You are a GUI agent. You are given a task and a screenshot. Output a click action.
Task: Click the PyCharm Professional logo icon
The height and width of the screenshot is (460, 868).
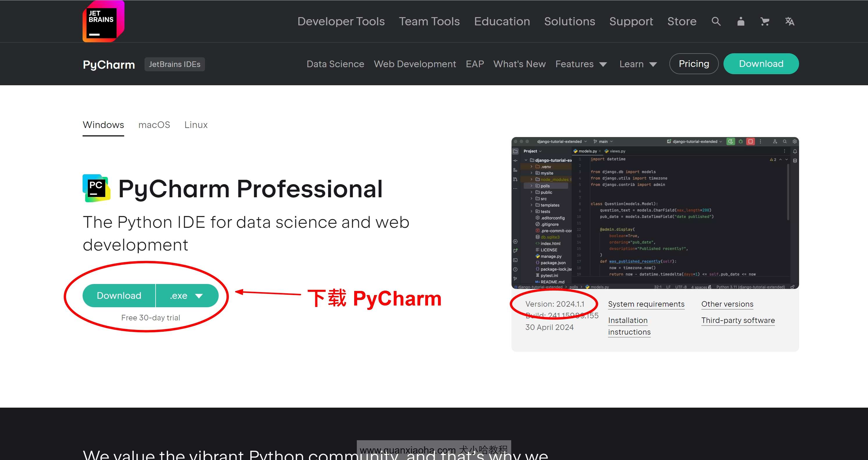pos(97,188)
